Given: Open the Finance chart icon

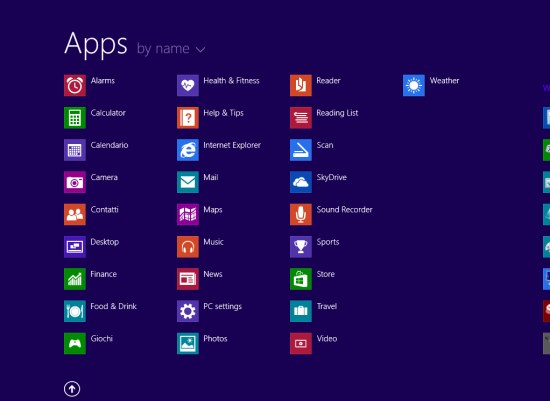Looking at the screenshot, I should point(75,279).
